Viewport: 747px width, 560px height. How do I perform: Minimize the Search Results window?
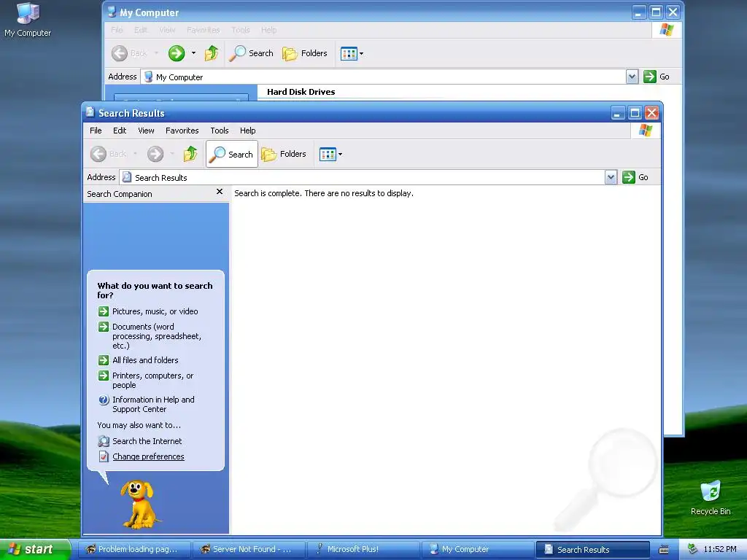617,113
